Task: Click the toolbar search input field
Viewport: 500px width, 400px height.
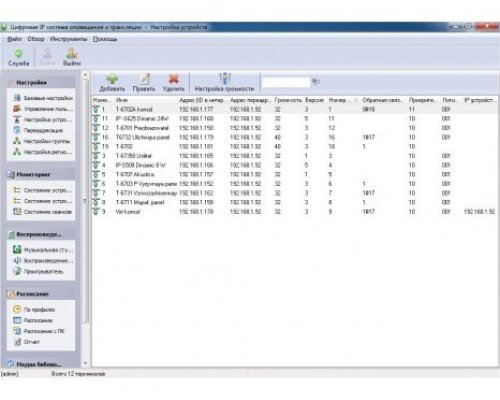Action: [286, 82]
